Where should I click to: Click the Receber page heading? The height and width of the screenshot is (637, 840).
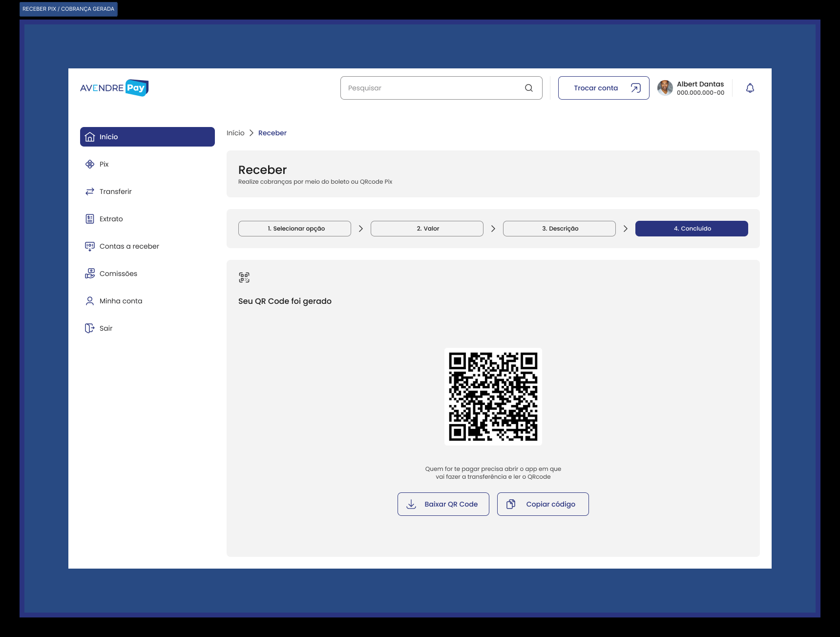coord(263,170)
